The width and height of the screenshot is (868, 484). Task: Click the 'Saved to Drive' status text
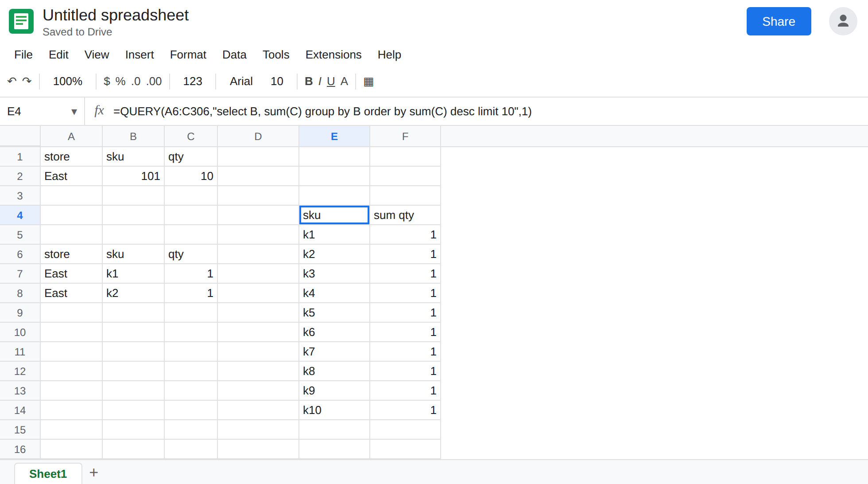click(77, 32)
